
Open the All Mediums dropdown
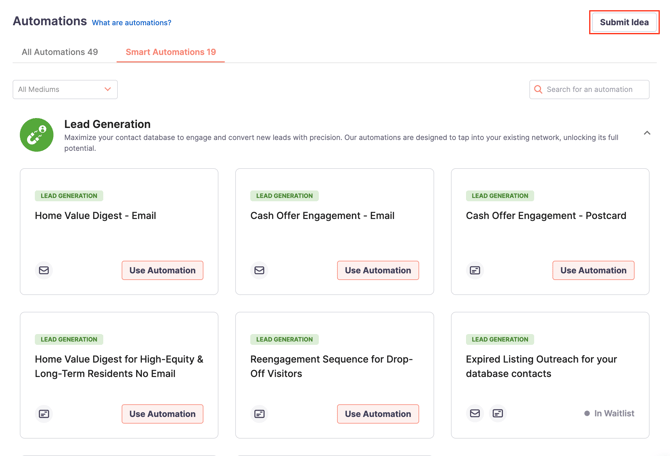65,89
